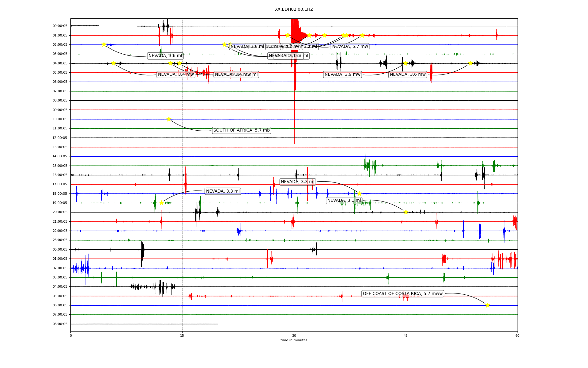The image size is (588, 368).
Task: Click the plot title XX.EDH02.00.EHZ
Action: 294,10
